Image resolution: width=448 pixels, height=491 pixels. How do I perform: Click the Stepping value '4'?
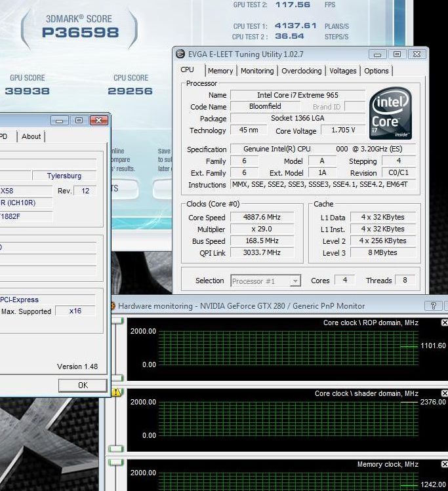pyautogui.click(x=399, y=161)
